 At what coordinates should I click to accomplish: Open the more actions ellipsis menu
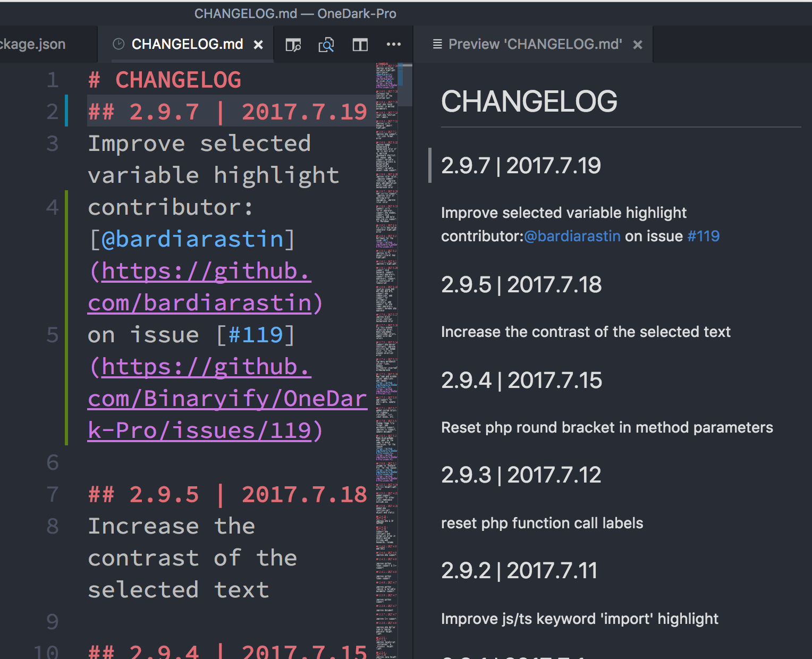tap(394, 44)
